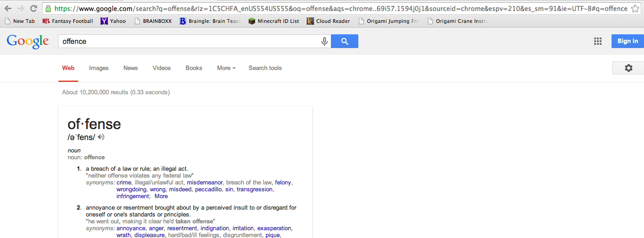
Task: Click the browser address bar URL
Action: pos(335,8)
